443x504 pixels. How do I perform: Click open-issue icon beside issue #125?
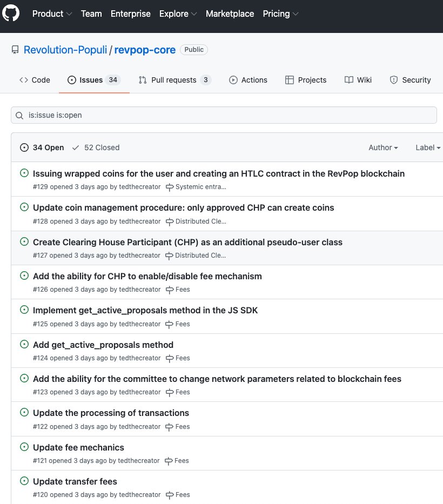(x=24, y=310)
